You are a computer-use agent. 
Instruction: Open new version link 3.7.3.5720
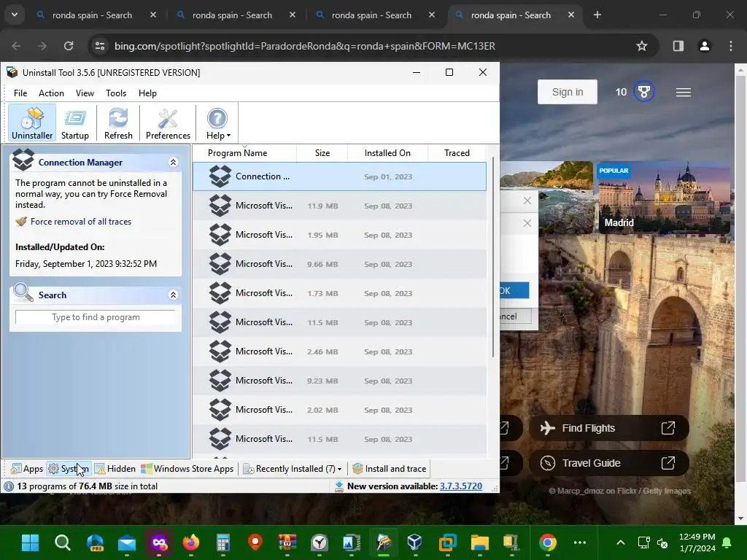[x=461, y=486]
